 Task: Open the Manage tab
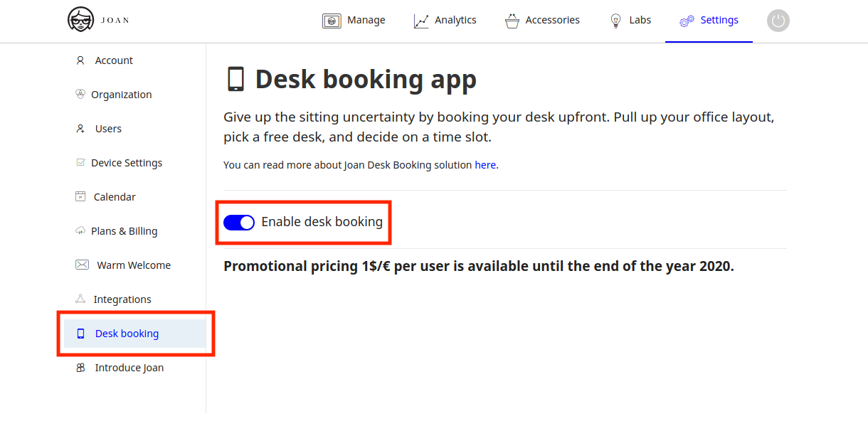[354, 21]
